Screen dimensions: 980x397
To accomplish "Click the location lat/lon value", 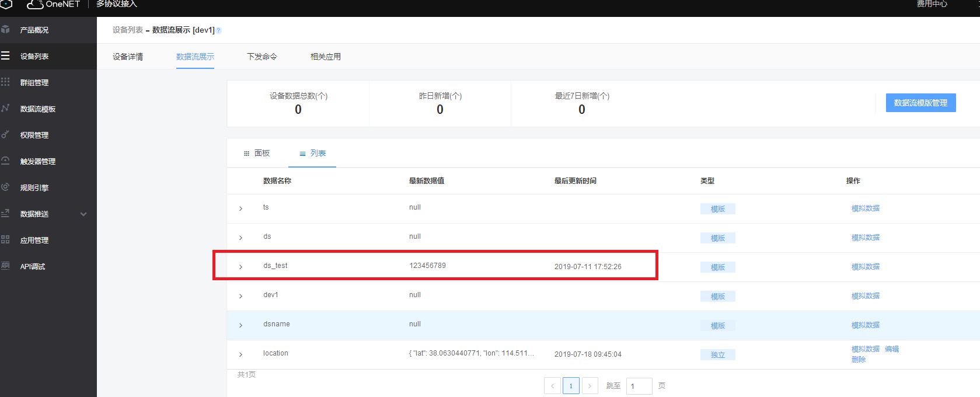I will [472, 353].
